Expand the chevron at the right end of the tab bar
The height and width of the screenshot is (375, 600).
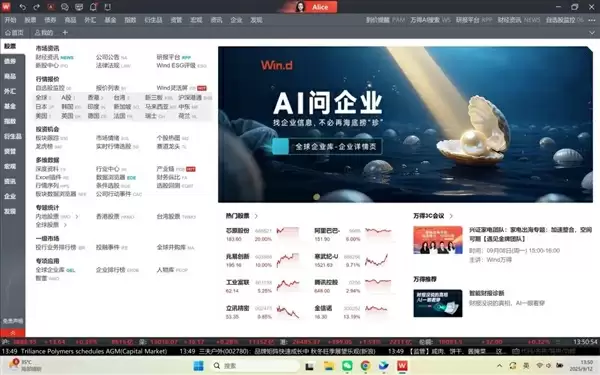pos(592,33)
